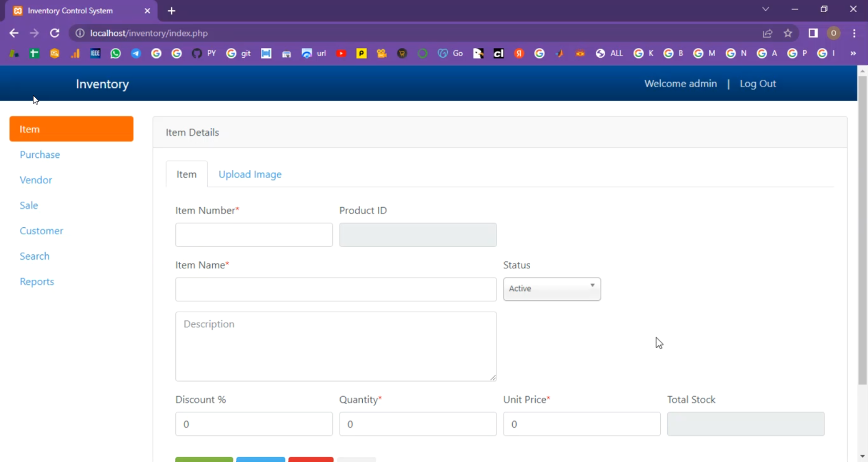Click the share page icon in address bar
Viewport: 868px width, 462px height.
pyautogui.click(x=767, y=34)
